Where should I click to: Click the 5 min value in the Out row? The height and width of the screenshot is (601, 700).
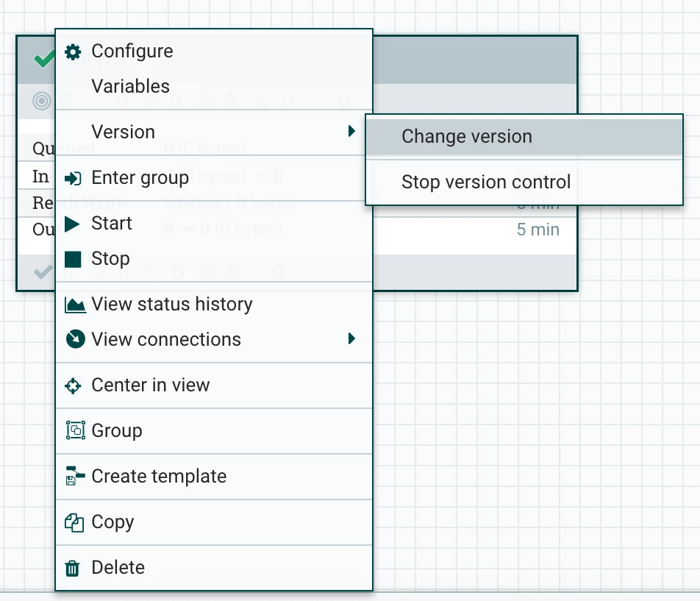(538, 230)
